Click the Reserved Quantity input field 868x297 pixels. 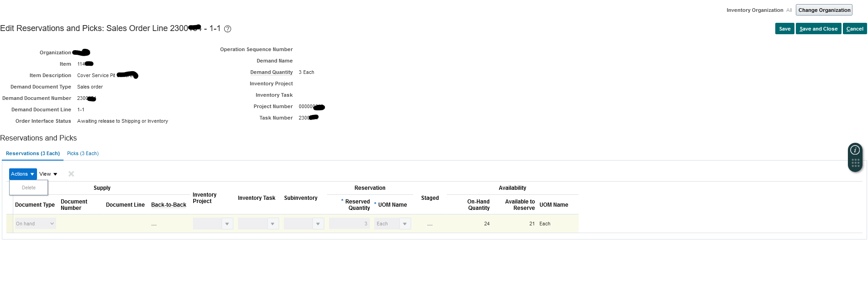(x=349, y=224)
